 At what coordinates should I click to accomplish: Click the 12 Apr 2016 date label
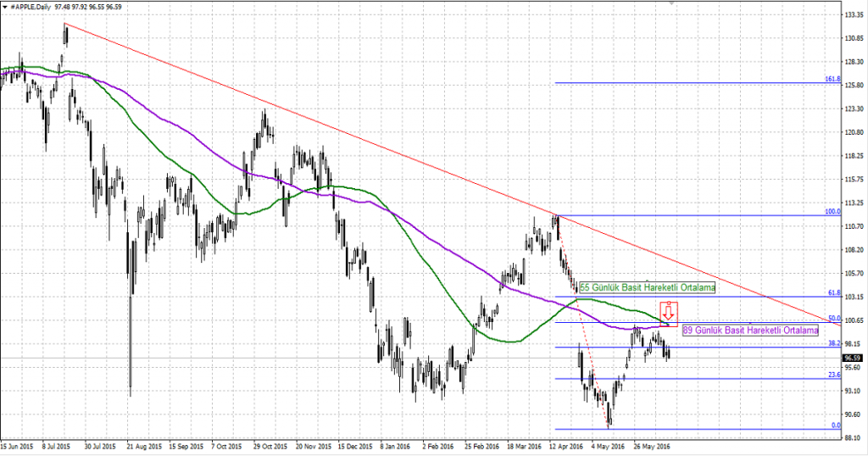pyautogui.click(x=567, y=446)
